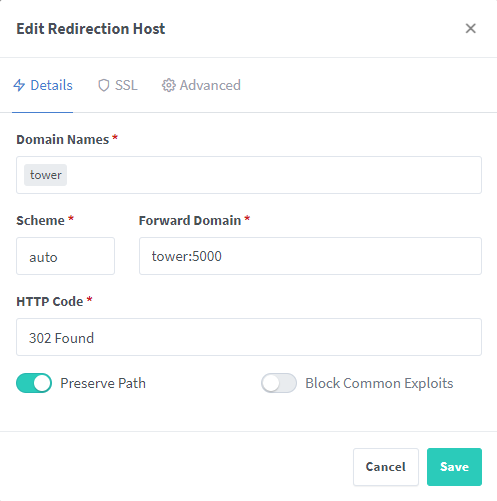Click the Block Common Exploits label
Viewport: 497px width, 501px height.
pyautogui.click(x=379, y=383)
